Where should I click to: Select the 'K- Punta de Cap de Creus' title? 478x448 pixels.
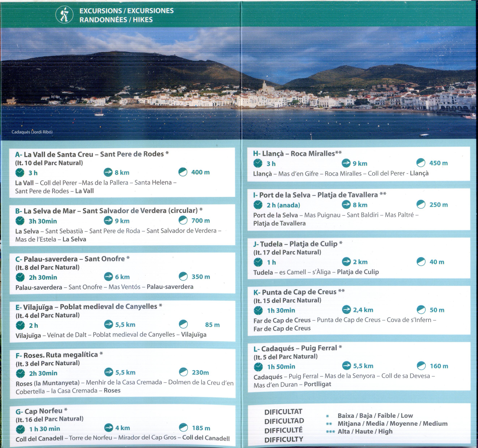299,292
